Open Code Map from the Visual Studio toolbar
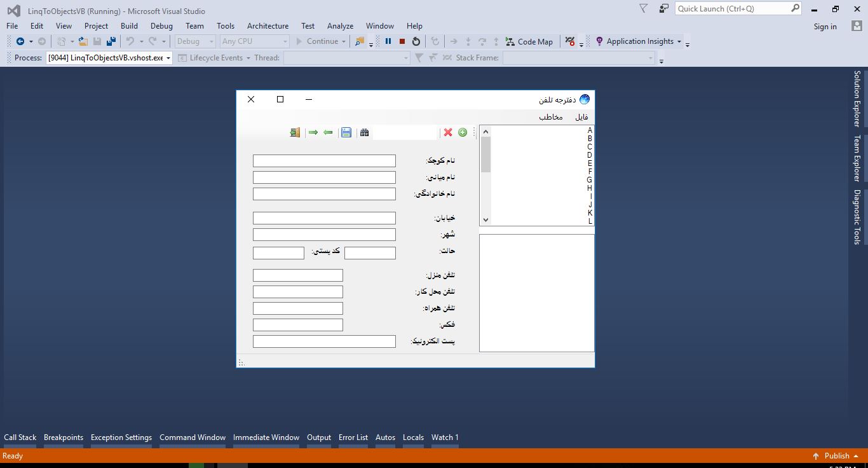 point(530,41)
